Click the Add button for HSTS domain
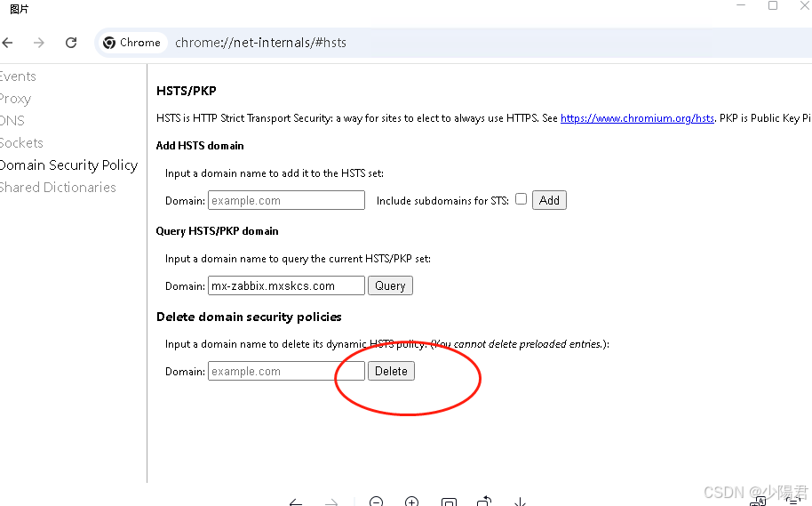 pos(549,200)
